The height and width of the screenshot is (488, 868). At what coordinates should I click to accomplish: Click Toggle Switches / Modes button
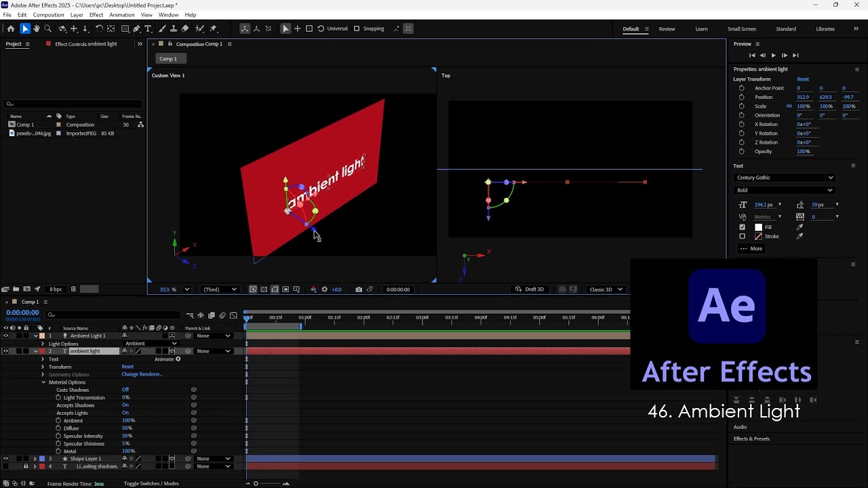(151, 483)
